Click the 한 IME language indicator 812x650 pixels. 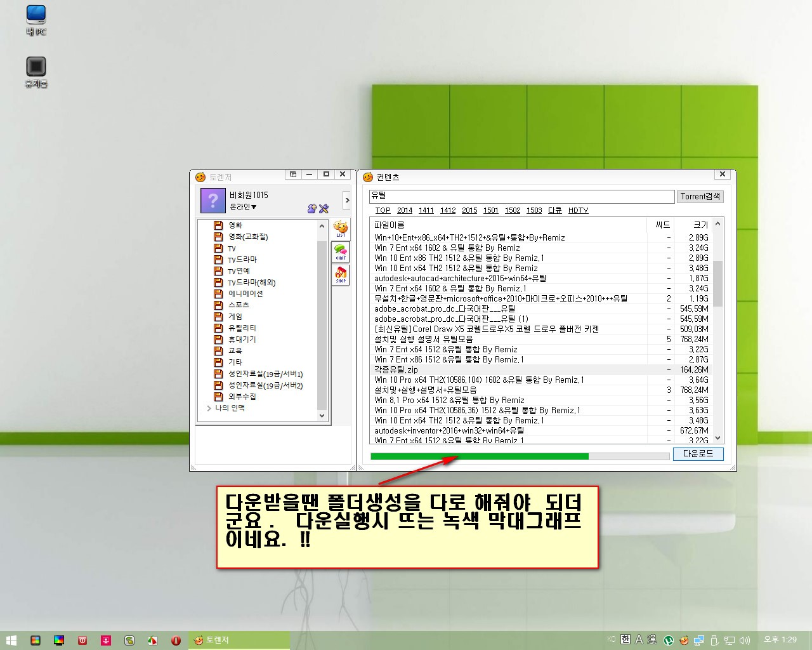[625, 639]
